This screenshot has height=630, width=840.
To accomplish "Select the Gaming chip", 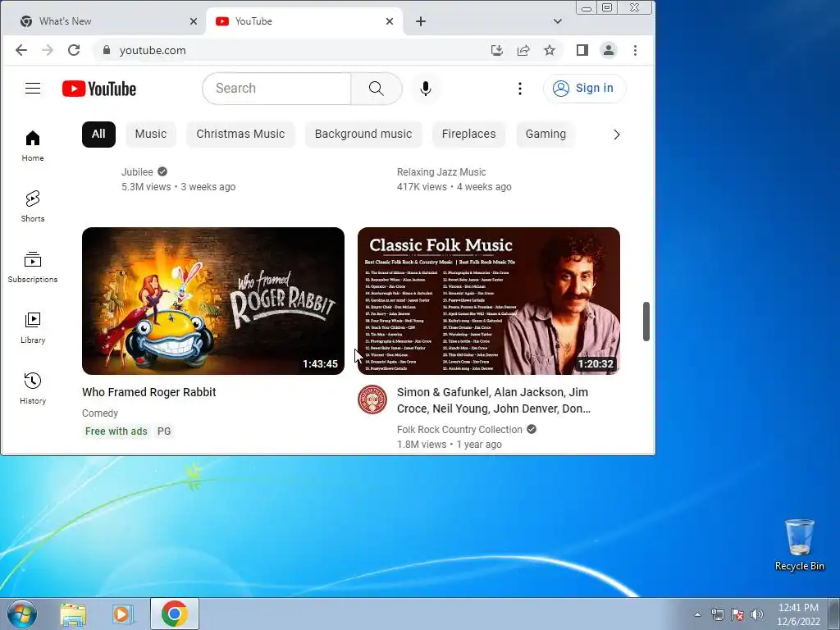I will click(546, 134).
